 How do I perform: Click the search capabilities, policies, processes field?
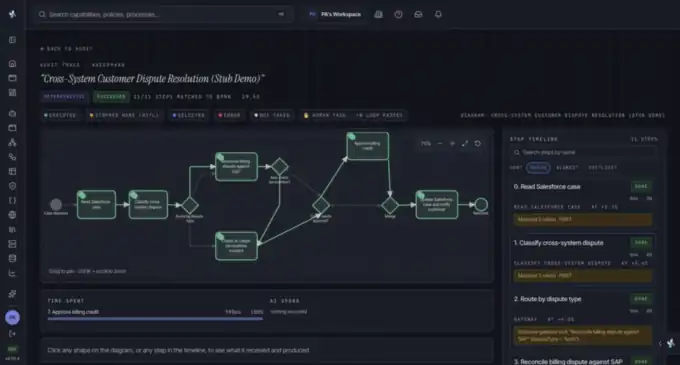[x=164, y=14]
